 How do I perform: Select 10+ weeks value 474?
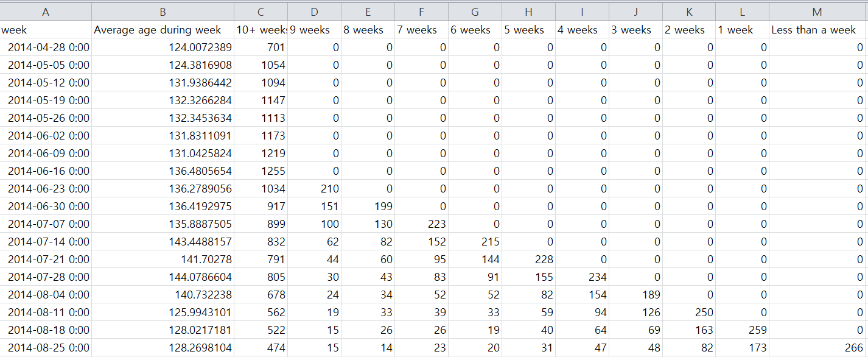pyautogui.click(x=261, y=347)
